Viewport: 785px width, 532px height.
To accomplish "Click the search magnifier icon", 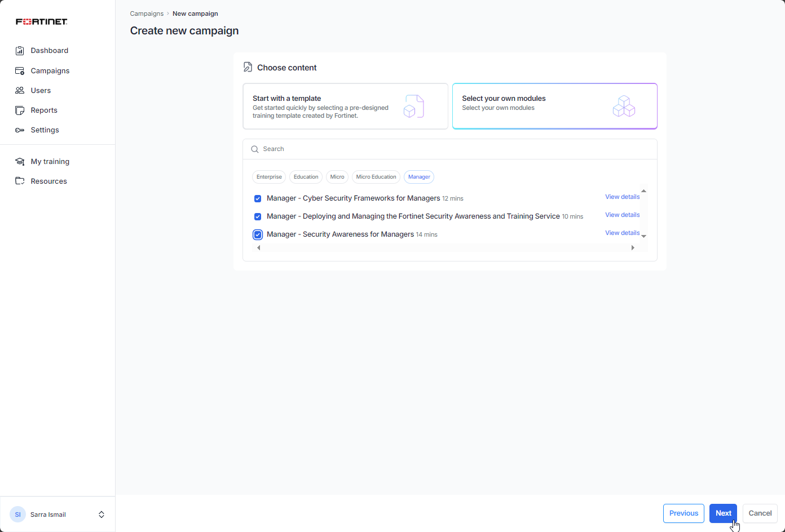I will tap(255, 149).
